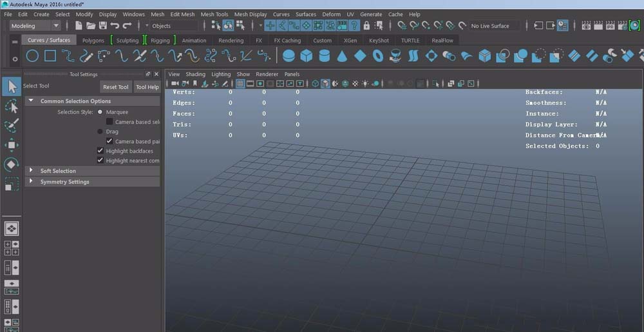Open the Mesh Tools menu
644x332 pixels.
(x=214, y=14)
